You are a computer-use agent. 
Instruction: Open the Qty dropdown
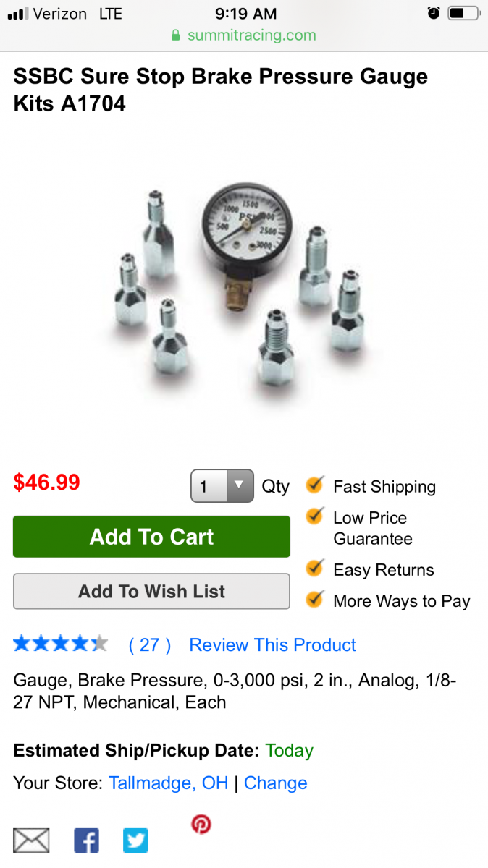222,486
